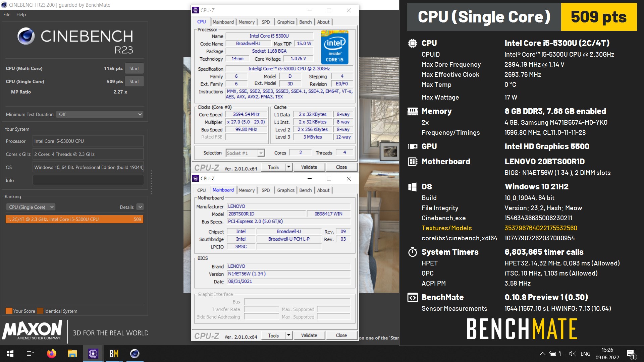
Task: Minimize the bottom CPU-Z window
Action: [310, 179]
